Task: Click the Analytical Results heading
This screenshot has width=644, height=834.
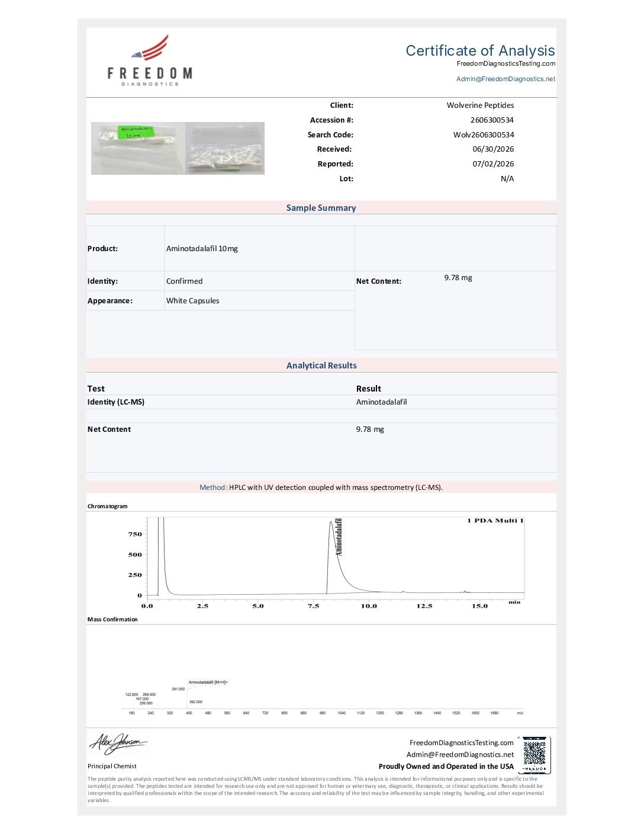Action: point(321,365)
